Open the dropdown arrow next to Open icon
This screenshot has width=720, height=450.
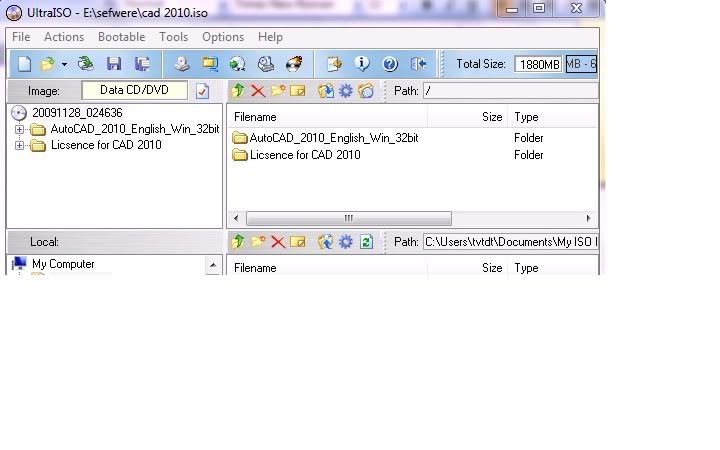pyautogui.click(x=64, y=64)
